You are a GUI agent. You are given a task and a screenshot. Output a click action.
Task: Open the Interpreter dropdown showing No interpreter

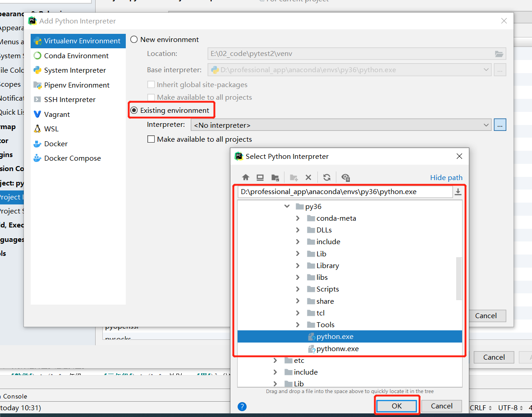[x=341, y=125]
